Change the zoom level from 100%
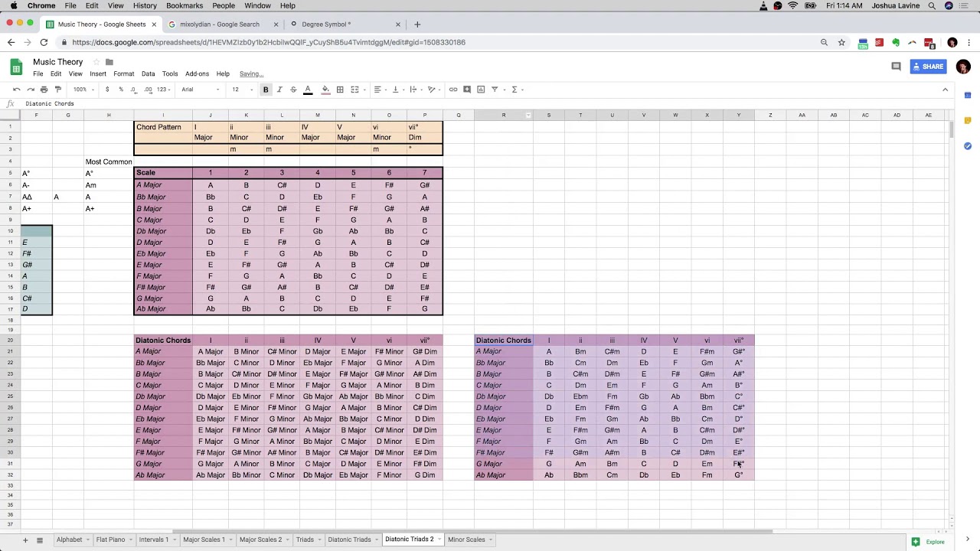 [x=83, y=90]
